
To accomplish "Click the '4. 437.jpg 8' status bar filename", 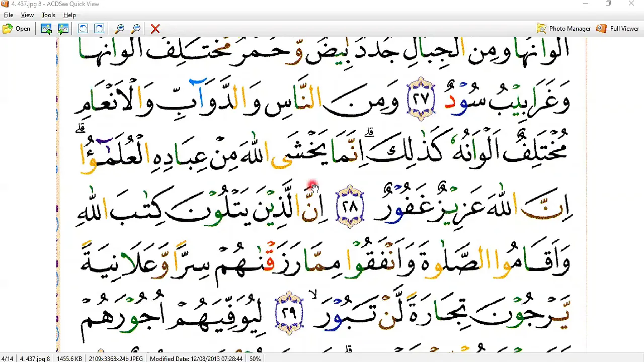I will 35,358.
